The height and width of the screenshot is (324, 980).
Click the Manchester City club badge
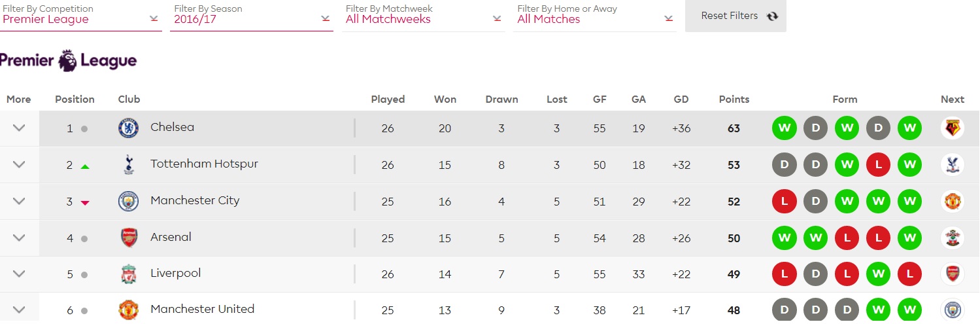pos(128,201)
